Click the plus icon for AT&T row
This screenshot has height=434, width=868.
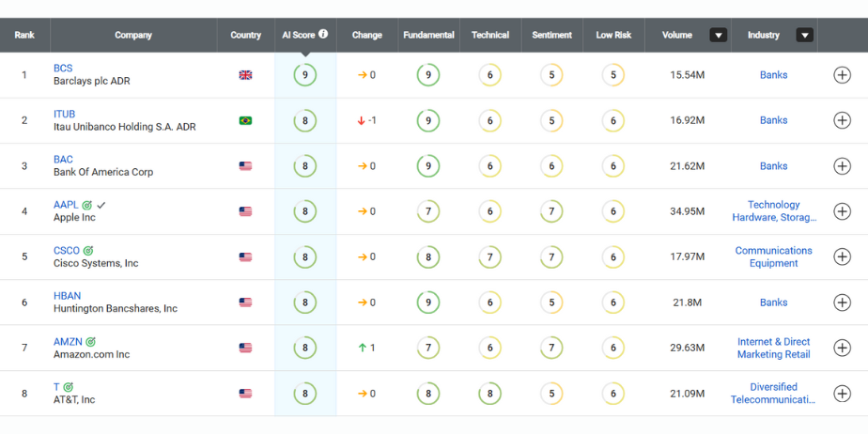(x=842, y=394)
